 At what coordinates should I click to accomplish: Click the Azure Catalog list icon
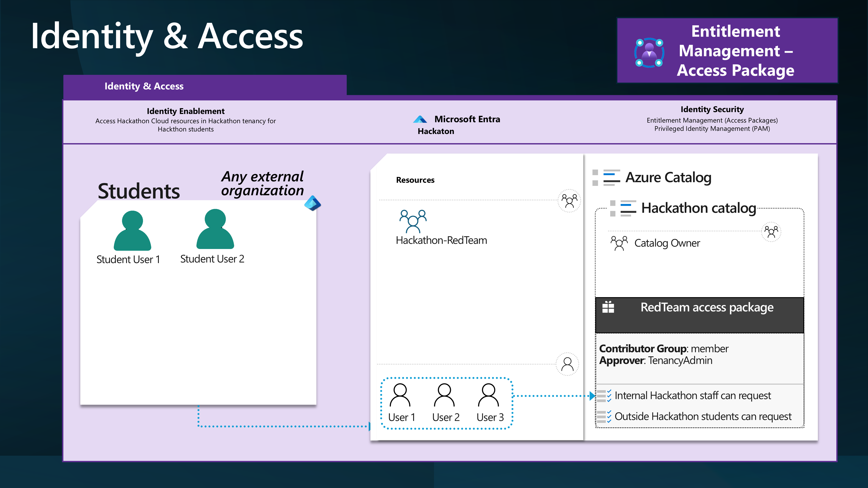[606, 177]
